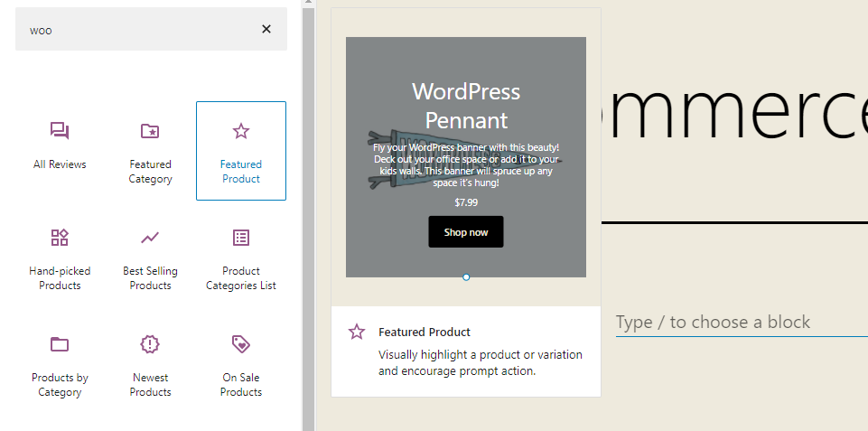Click the resize handle below the preview image
Viewport: 868px width, 431px height.
[x=466, y=277]
